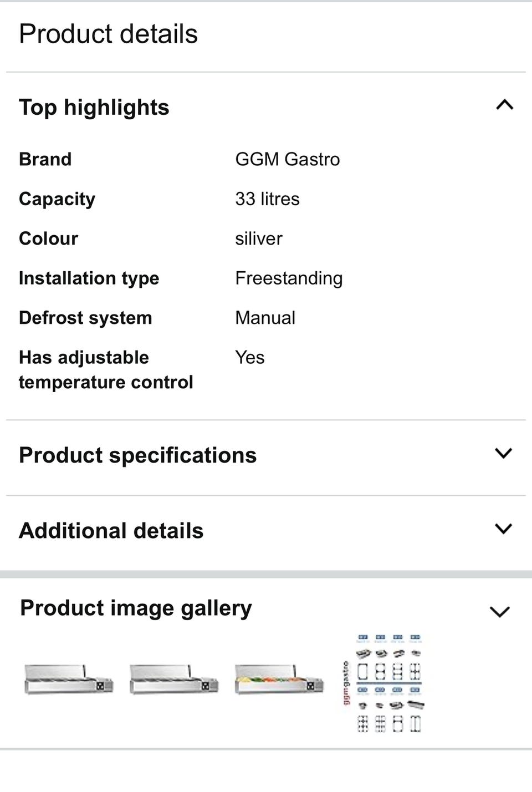This screenshot has height=792, width=532.
Task: Click the Product image gallery heading
Action: pos(136,608)
